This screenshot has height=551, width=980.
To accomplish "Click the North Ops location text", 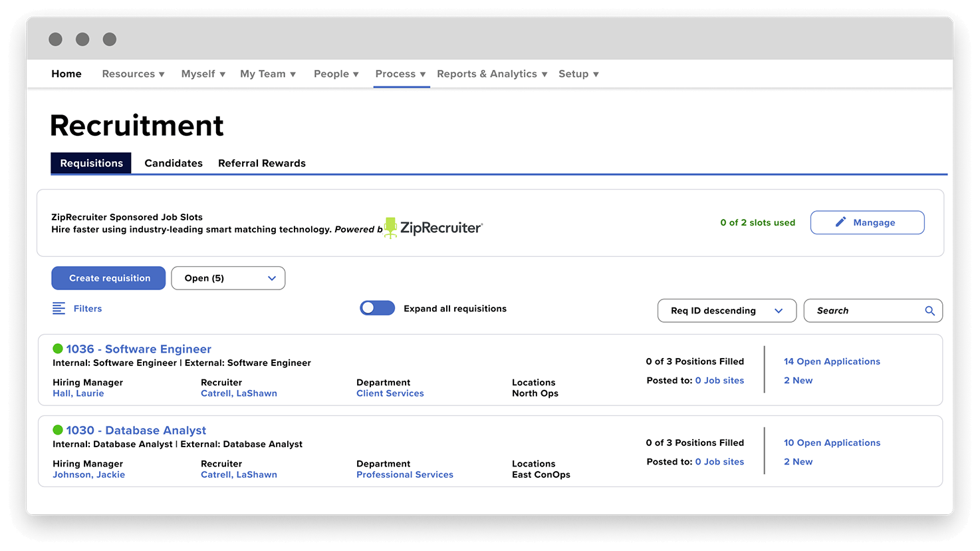I will [x=535, y=393].
